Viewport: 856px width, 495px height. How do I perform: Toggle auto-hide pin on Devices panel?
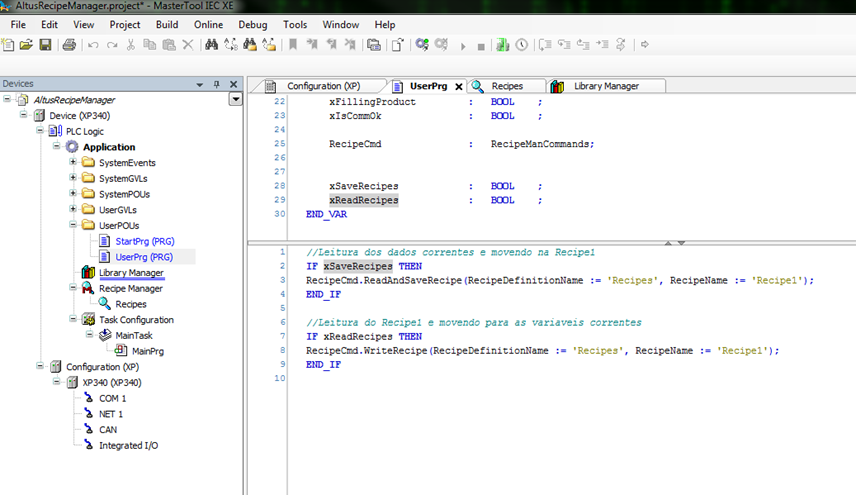coord(217,84)
